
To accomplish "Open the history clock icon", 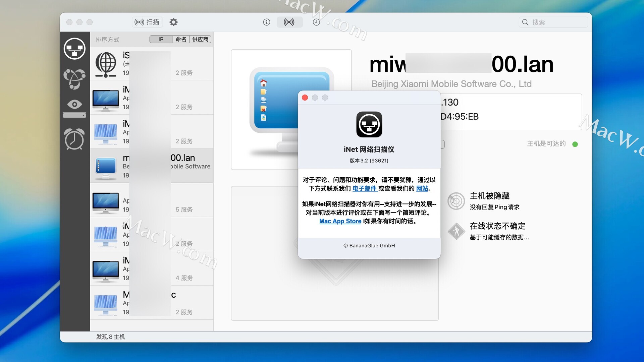I will pyautogui.click(x=316, y=22).
